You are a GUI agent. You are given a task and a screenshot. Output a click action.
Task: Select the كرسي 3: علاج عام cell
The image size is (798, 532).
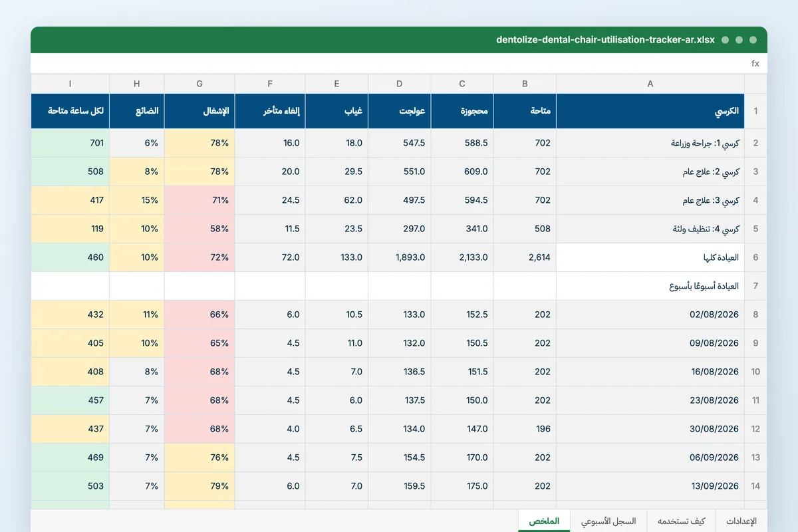point(650,200)
